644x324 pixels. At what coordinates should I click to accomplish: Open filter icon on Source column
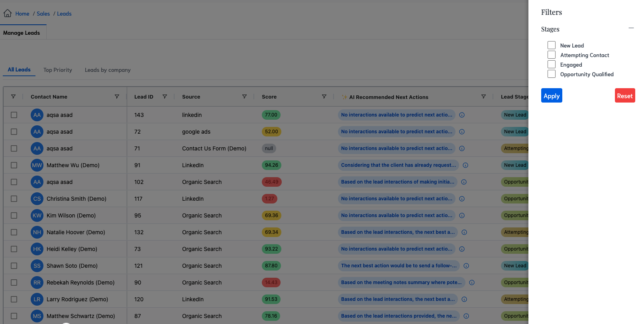(x=244, y=97)
